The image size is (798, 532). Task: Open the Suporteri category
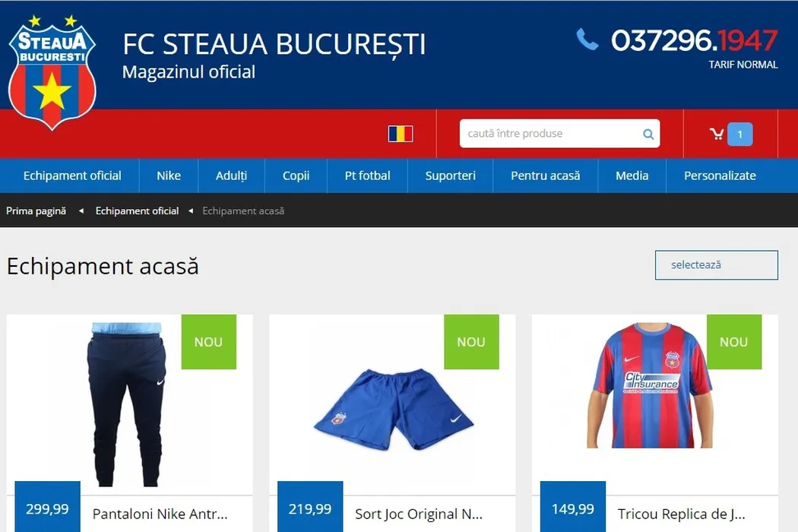[x=451, y=176]
